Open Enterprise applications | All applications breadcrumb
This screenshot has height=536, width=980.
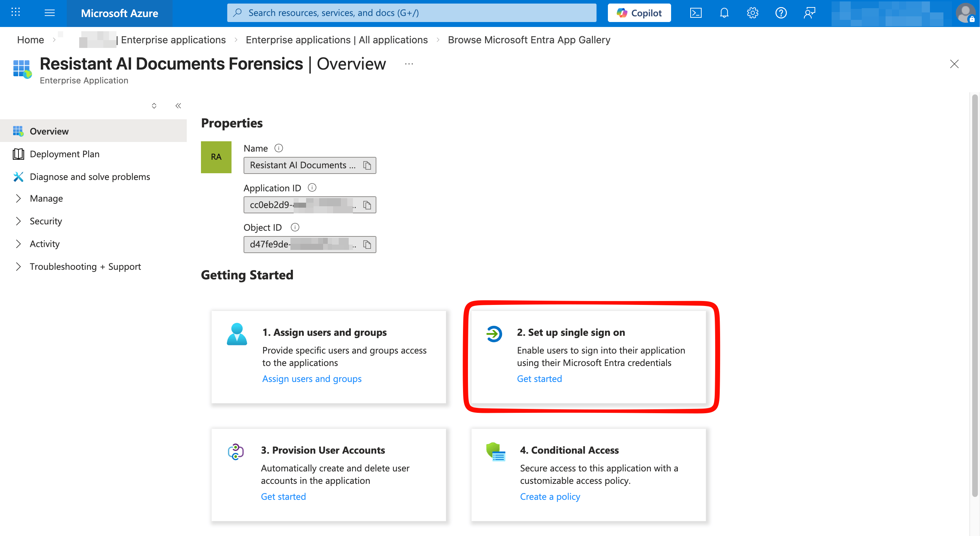[337, 40]
